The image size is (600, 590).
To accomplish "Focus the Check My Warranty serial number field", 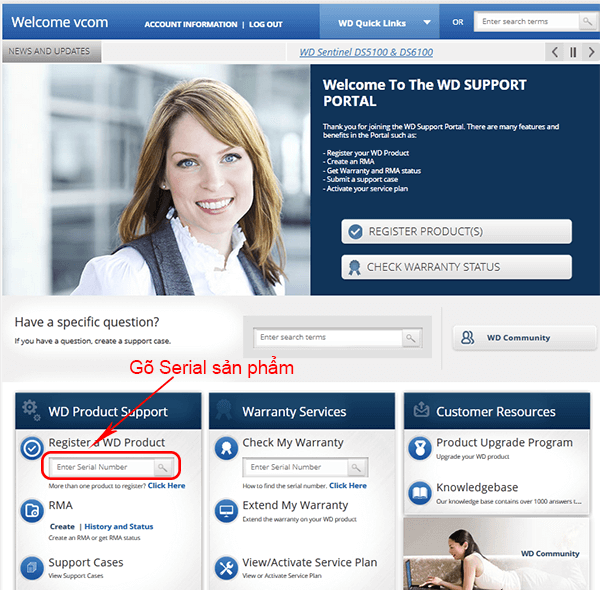I will point(295,467).
